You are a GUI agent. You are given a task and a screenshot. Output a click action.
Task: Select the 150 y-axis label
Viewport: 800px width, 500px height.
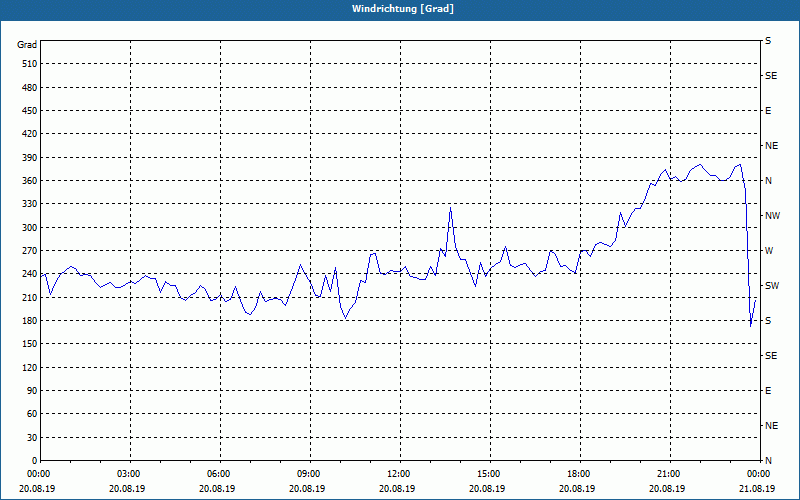30,344
